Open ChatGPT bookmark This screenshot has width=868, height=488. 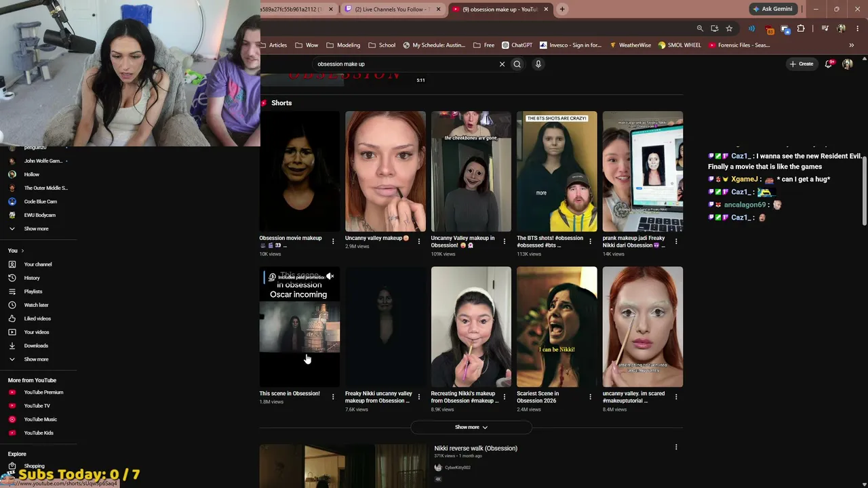click(517, 45)
